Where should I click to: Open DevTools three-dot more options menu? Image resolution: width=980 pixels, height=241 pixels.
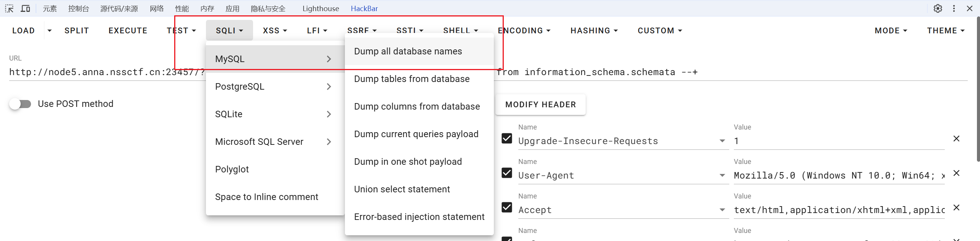[x=954, y=8]
